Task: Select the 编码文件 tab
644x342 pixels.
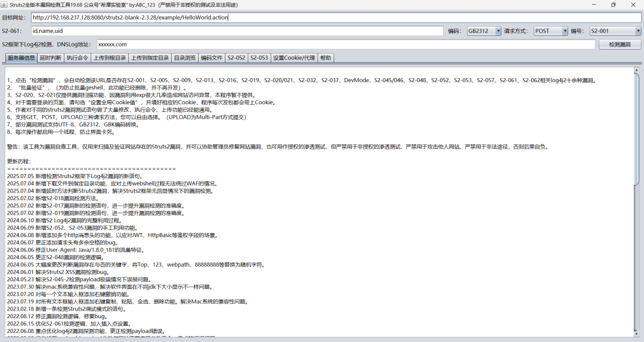Action: (212, 58)
